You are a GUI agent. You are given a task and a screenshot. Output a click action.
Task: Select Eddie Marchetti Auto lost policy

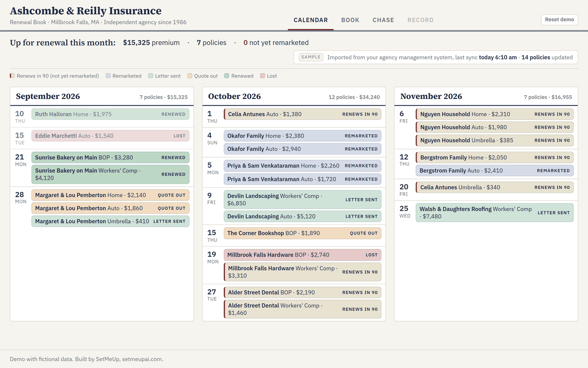(x=110, y=136)
